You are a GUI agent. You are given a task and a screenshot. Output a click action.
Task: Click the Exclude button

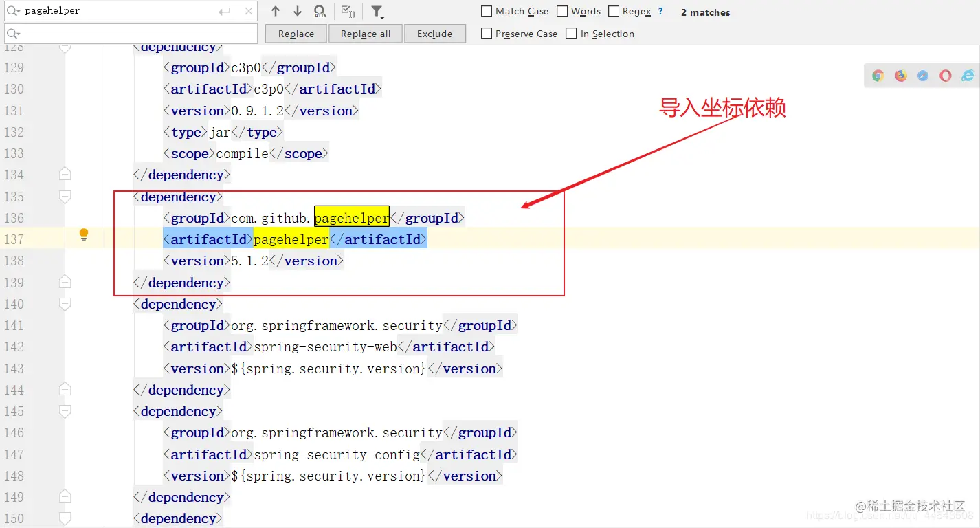(435, 34)
